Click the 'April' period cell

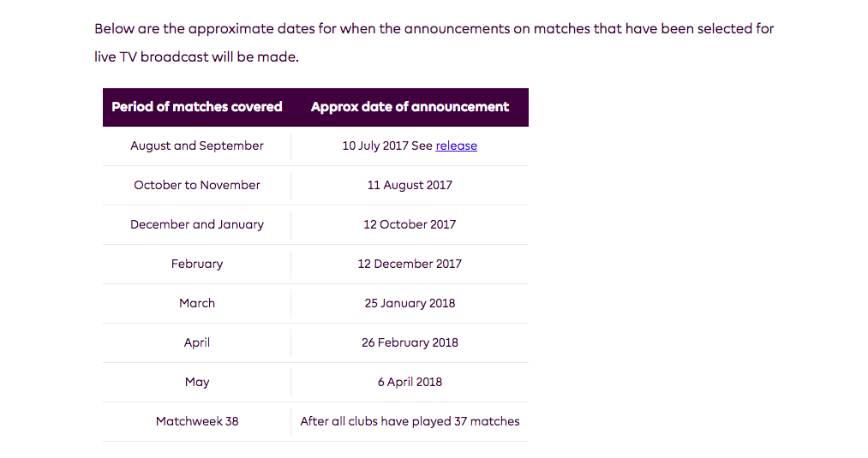(197, 342)
